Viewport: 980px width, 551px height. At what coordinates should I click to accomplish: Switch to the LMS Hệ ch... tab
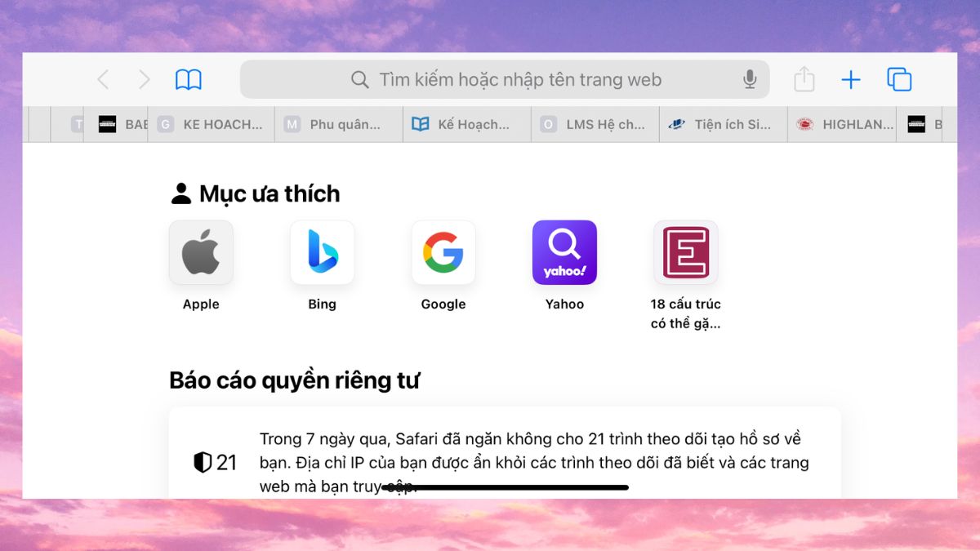tap(595, 125)
